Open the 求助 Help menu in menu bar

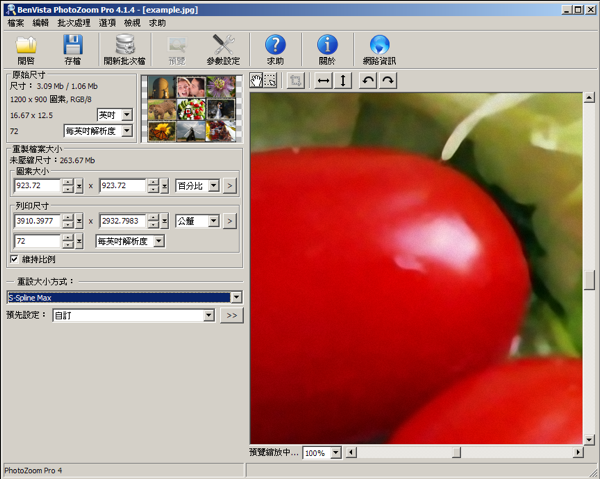pyautogui.click(x=157, y=23)
